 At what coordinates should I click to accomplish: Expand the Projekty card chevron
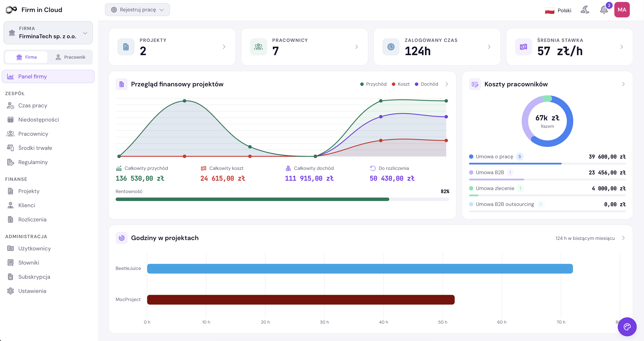[224, 47]
